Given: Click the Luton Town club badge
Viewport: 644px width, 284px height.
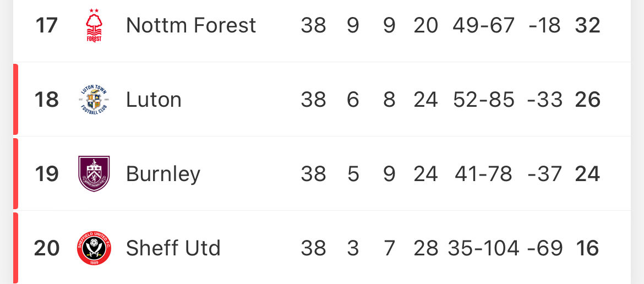Looking at the screenshot, I should click(x=94, y=100).
